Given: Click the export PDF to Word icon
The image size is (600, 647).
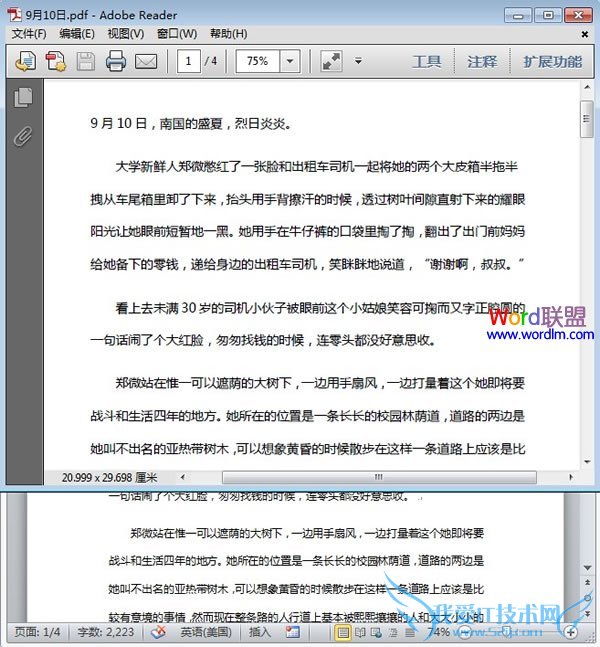Looking at the screenshot, I should pyautogui.click(x=26, y=61).
